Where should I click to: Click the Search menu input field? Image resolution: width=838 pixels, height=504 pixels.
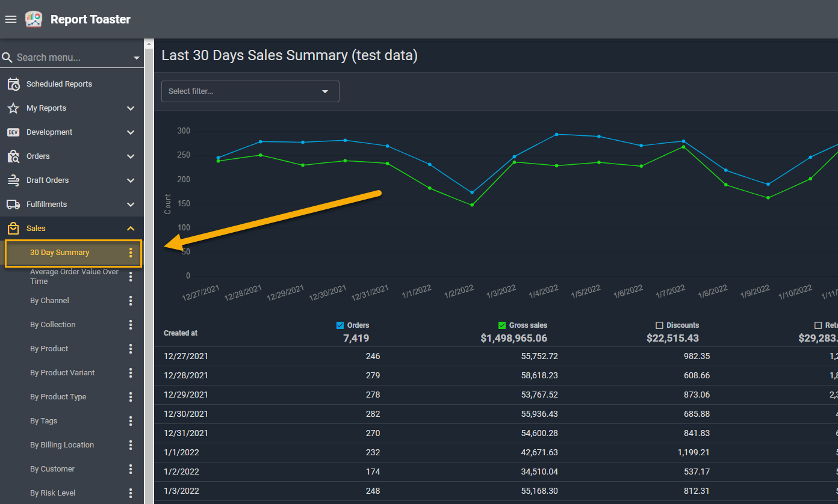pos(69,58)
